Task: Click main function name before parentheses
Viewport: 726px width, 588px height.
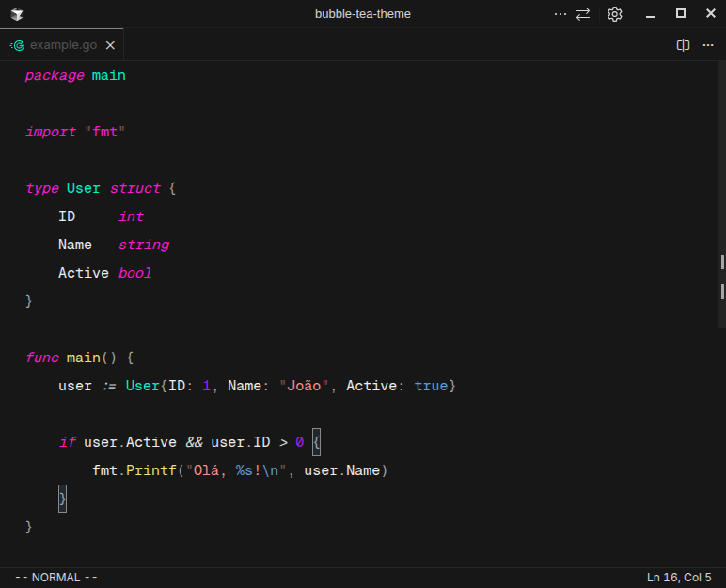Action: click(x=84, y=358)
